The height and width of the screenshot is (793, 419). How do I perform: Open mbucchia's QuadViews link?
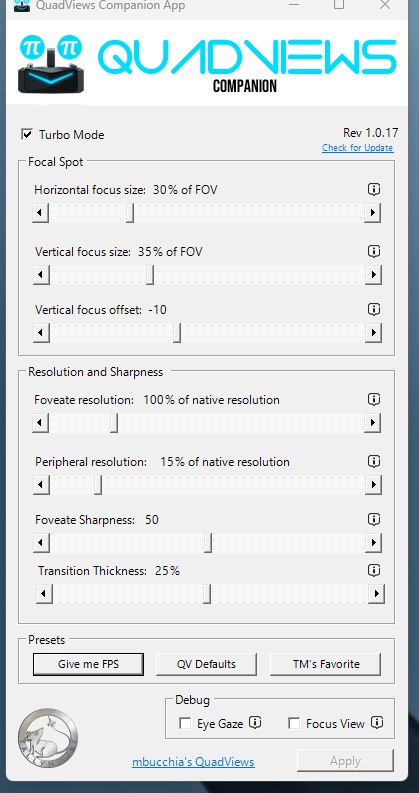(193, 762)
